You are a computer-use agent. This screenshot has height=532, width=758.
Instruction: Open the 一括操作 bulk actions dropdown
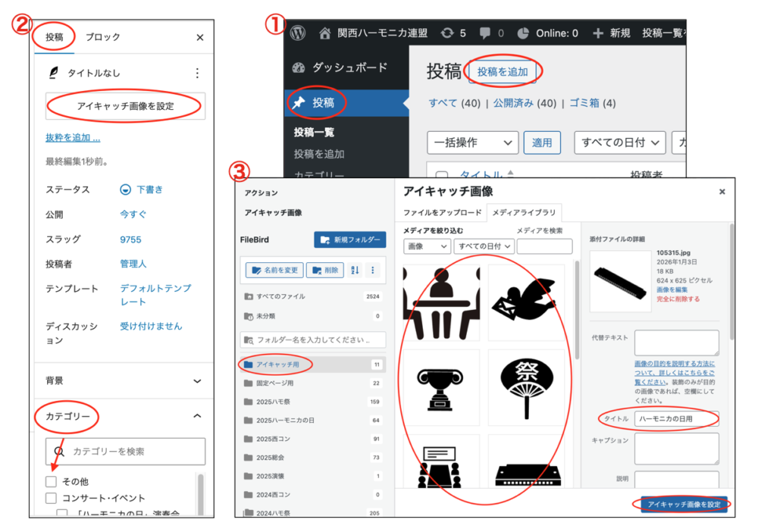point(473,142)
